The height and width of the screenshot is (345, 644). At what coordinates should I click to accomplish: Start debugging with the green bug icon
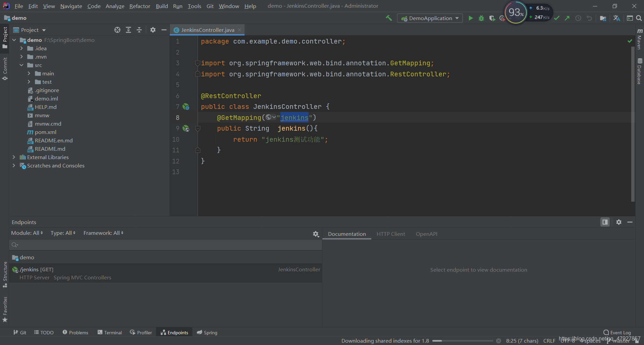(x=481, y=18)
